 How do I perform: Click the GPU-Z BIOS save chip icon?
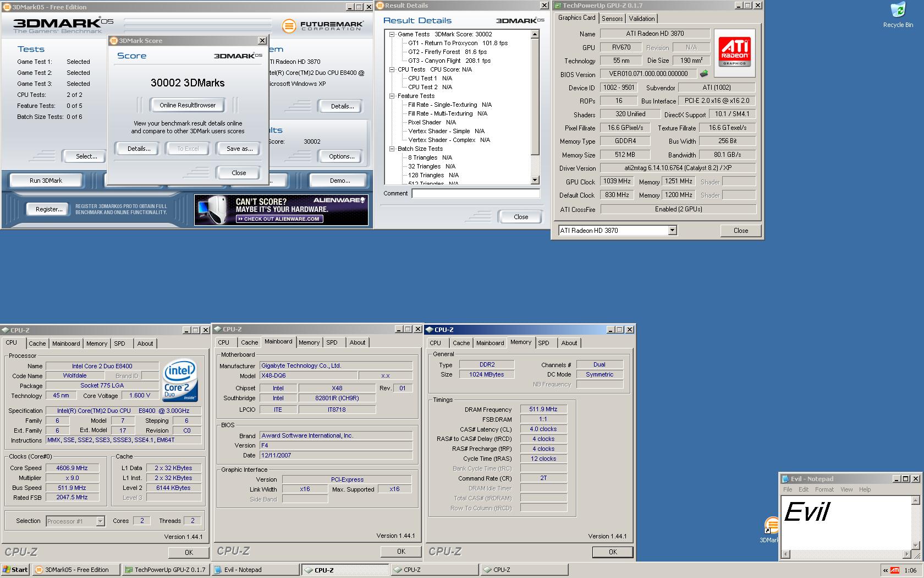pos(703,74)
